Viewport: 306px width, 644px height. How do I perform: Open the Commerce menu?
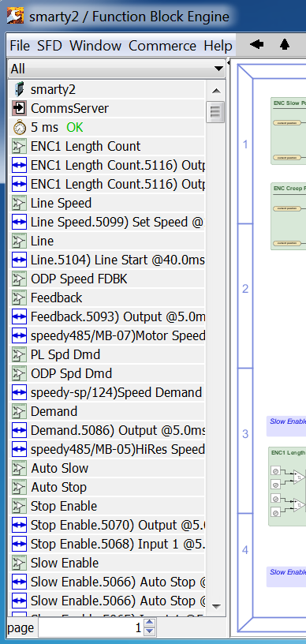coord(162,46)
